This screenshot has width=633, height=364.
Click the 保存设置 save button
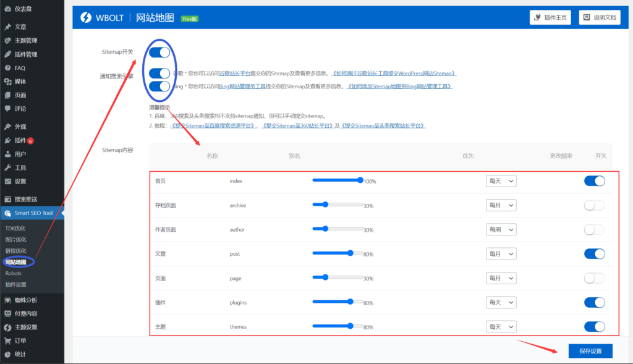[x=590, y=351]
